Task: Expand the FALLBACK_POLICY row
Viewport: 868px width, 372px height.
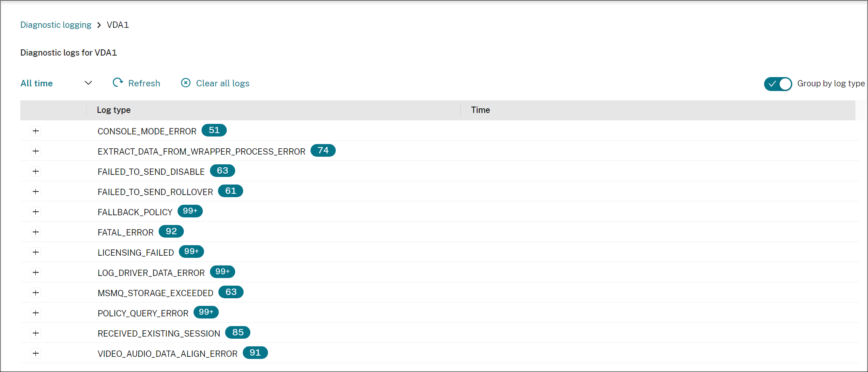Action: 36,212
